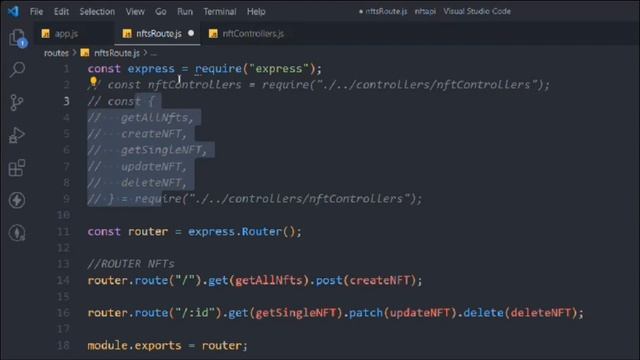This screenshot has height=360, width=640.
Task: Click nftControllers on commented line 2
Action: coord(195,84)
